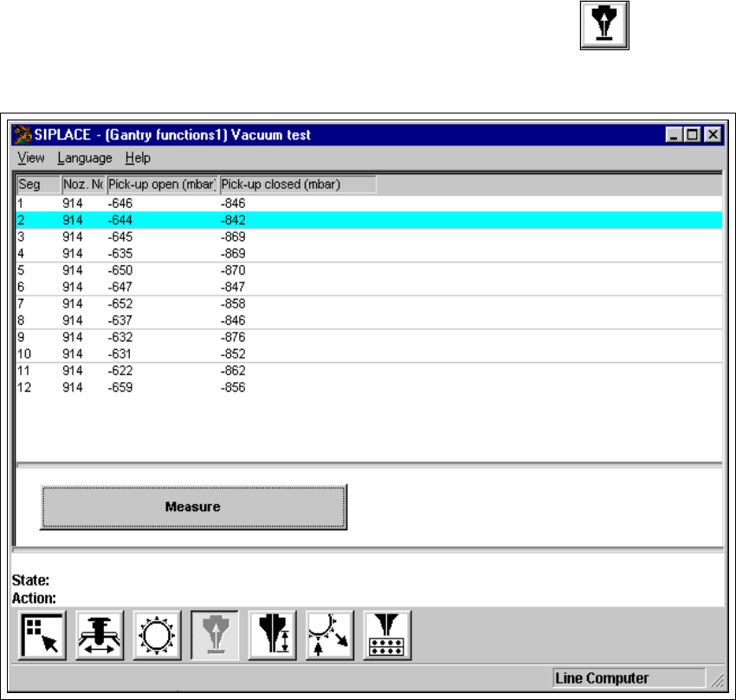Select segment row 1

coord(369,204)
